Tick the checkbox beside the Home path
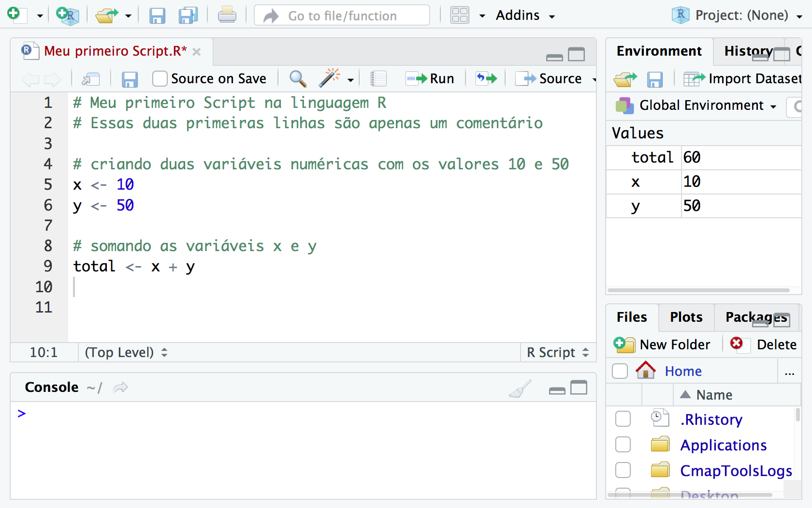 (x=620, y=371)
